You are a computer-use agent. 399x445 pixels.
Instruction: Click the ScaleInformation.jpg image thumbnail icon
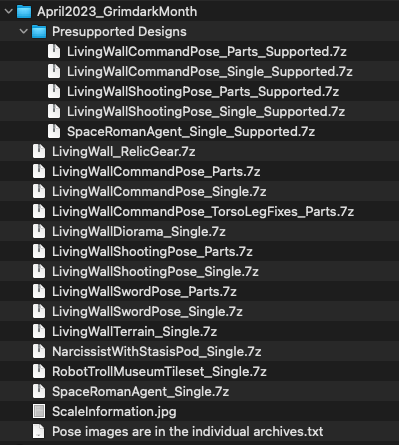[39, 411]
